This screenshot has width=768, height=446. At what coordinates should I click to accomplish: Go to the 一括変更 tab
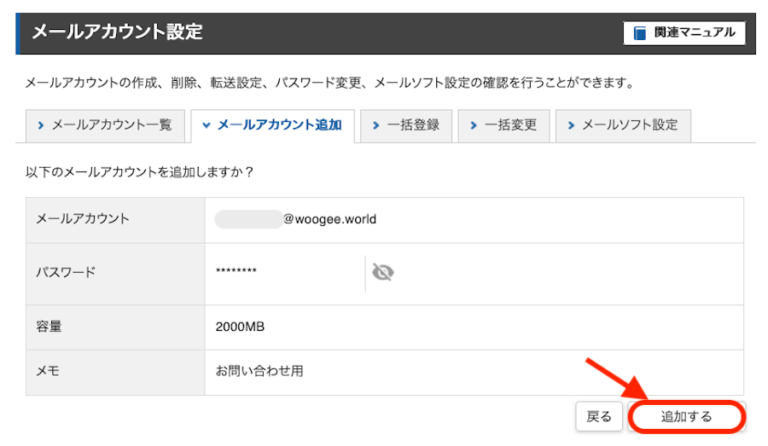click(x=502, y=125)
